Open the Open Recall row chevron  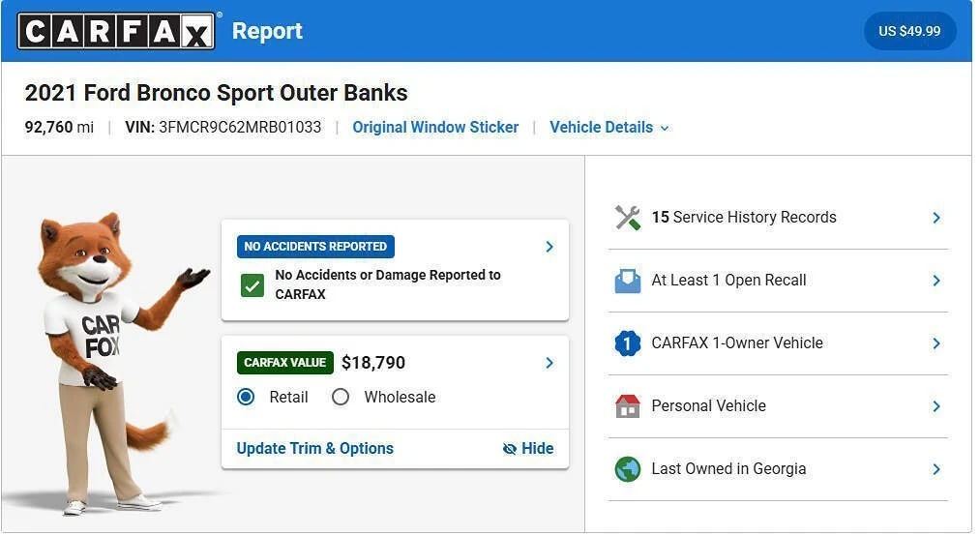[x=936, y=281]
